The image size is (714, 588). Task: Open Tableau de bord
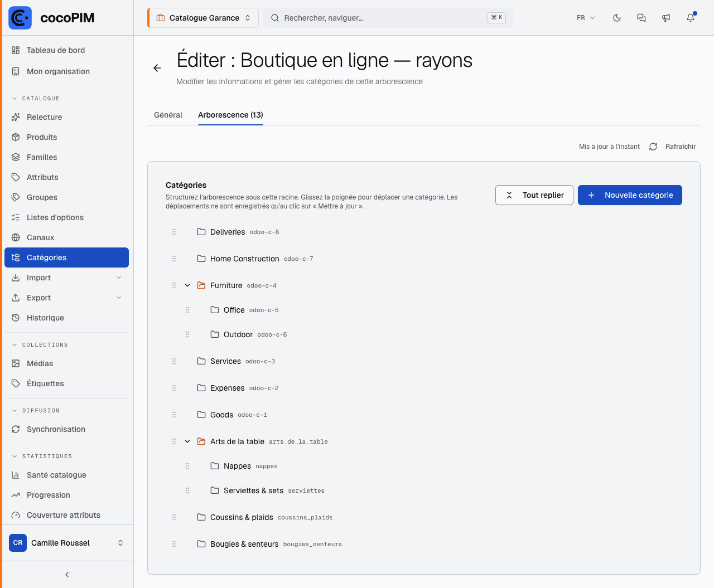67,50
